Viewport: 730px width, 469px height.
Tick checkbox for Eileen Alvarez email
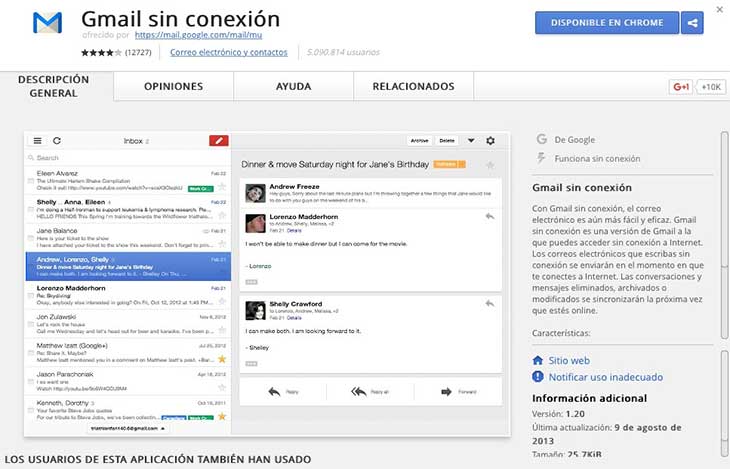[x=31, y=180]
